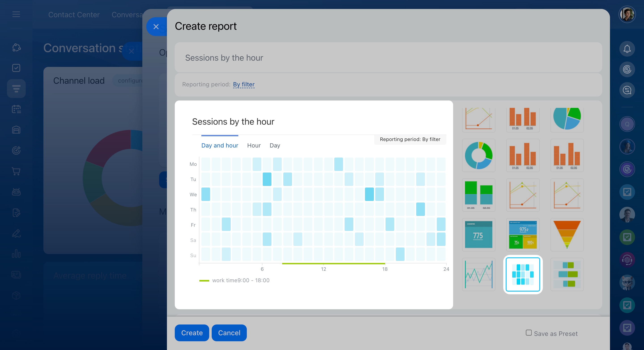The image size is (644, 350).
Task: Choose the zigzag line graph report type
Action: tap(478, 274)
